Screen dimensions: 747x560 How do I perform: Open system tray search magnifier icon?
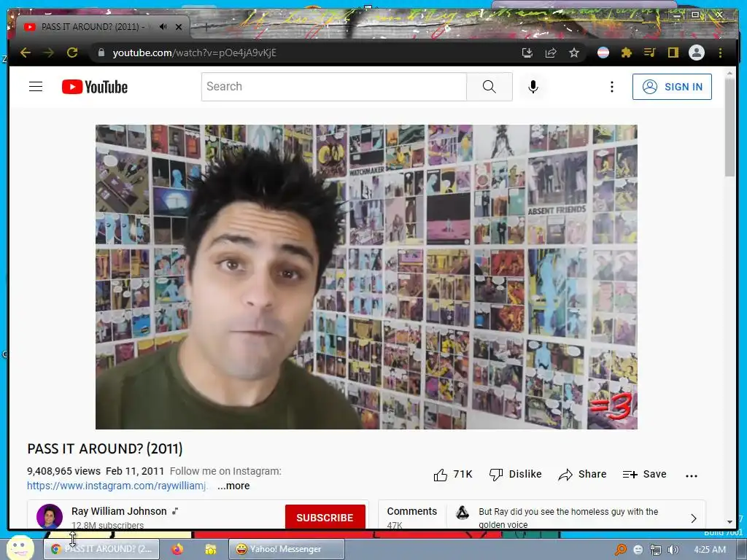pos(620,550)
